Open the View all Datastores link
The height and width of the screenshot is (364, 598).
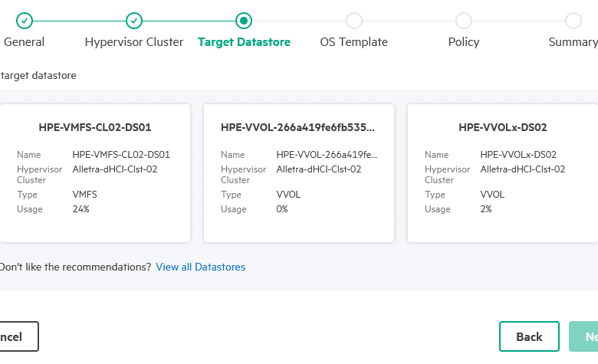click(201, 267)
